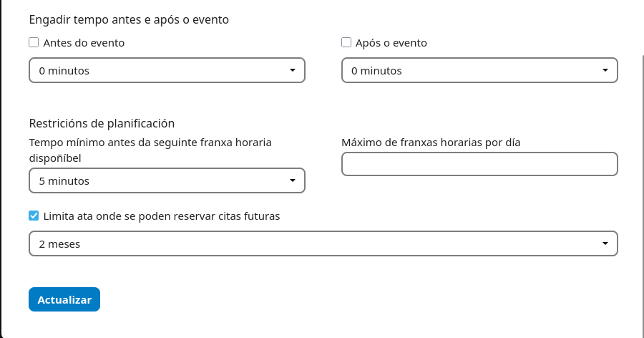This screenshot has height=338, width=644.
Task: Uncheck the future appointments limit checkbox
Action: (34, 216)
